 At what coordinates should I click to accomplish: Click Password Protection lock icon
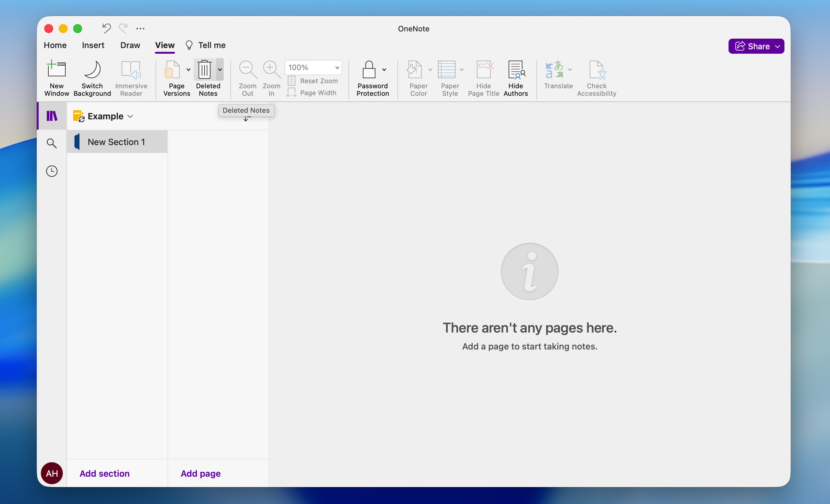click(x=369, y=69)
